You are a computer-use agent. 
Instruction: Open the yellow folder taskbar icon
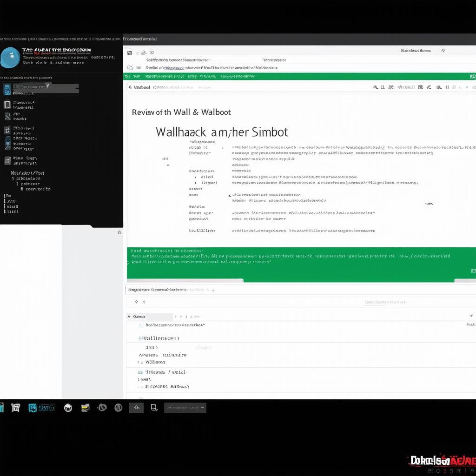(85, 408)
